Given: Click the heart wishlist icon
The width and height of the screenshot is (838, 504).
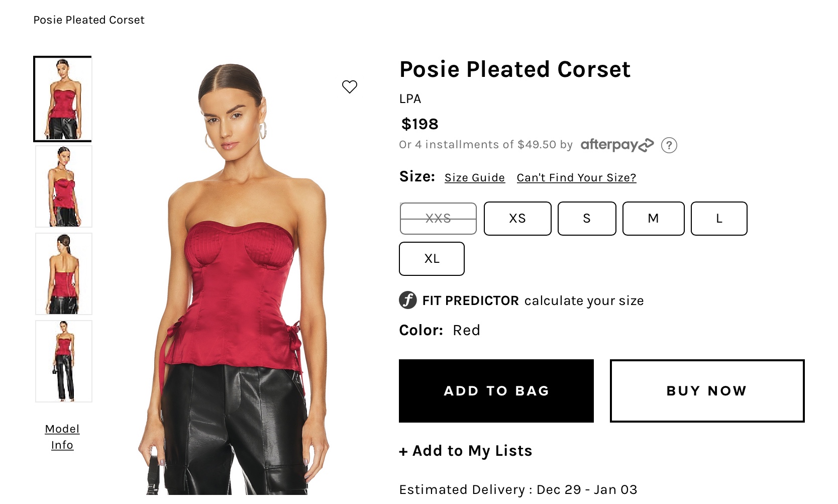Looking at the screenshot, I should tap(350, 87).
